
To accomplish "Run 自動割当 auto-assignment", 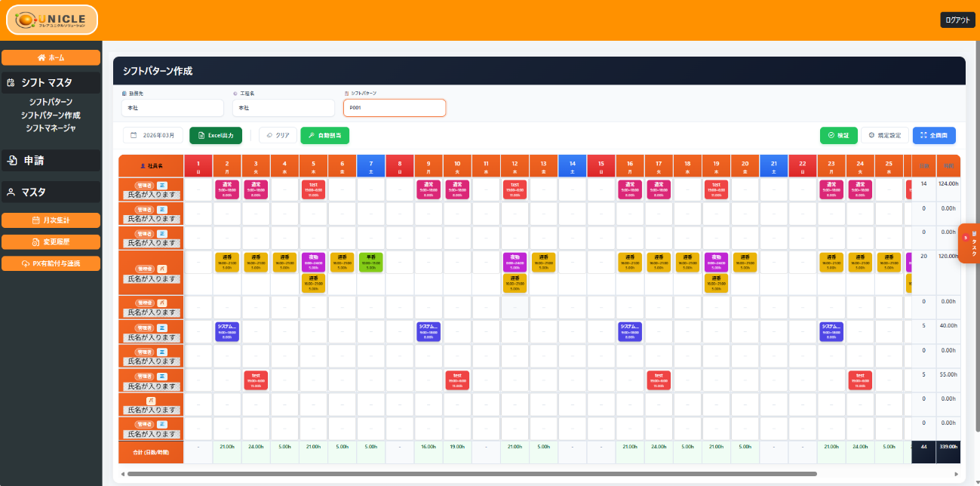I will click(x=324, y=136).
